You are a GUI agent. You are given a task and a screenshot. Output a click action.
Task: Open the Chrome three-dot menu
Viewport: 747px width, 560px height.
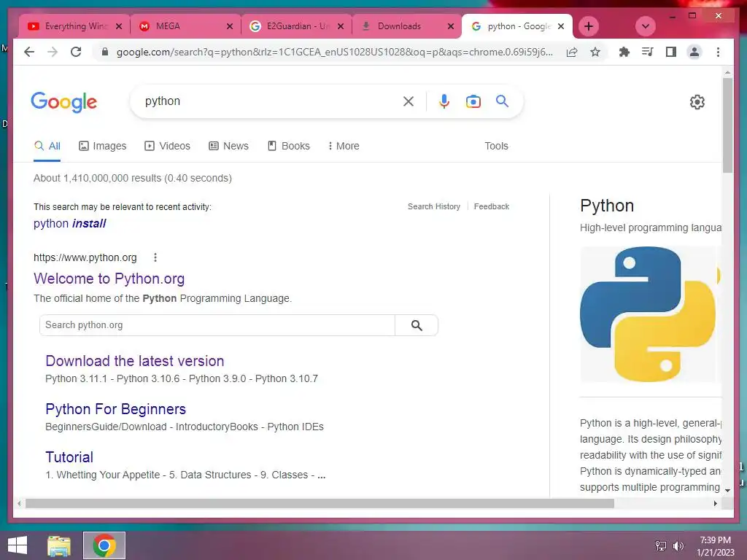tap(718, 52)
